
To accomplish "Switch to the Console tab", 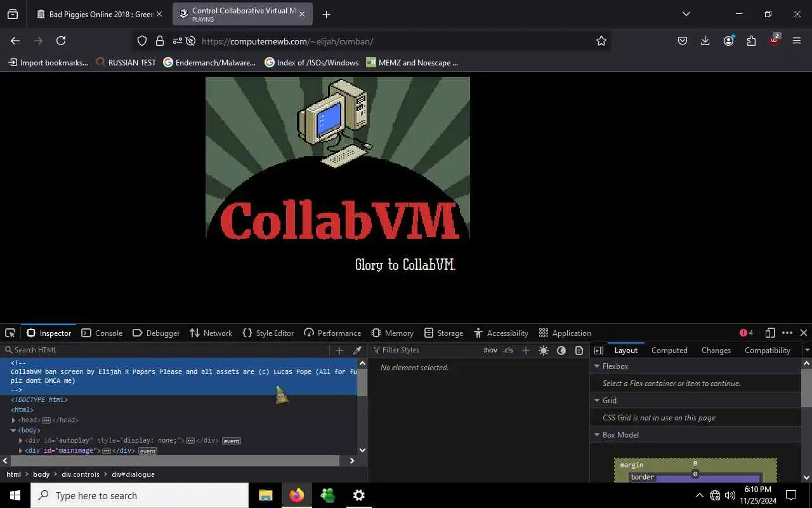I will click(101, 333).
